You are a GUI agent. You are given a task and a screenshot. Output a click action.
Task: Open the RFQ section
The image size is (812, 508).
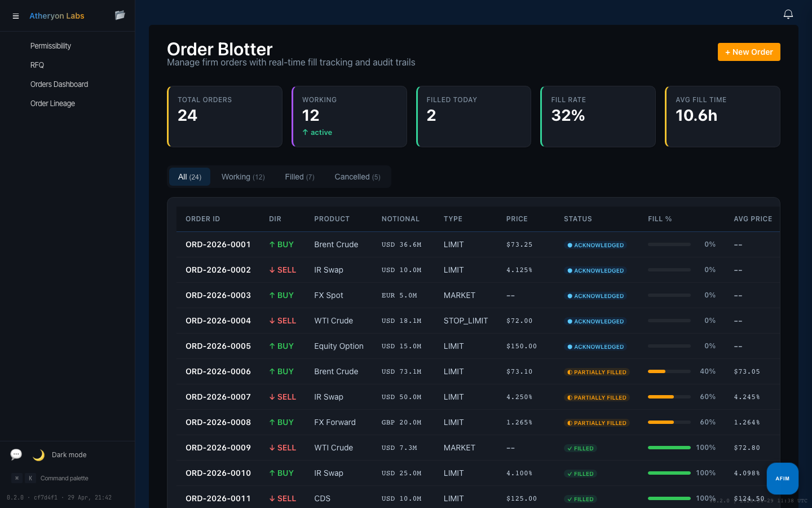click(x=37, y=65)
